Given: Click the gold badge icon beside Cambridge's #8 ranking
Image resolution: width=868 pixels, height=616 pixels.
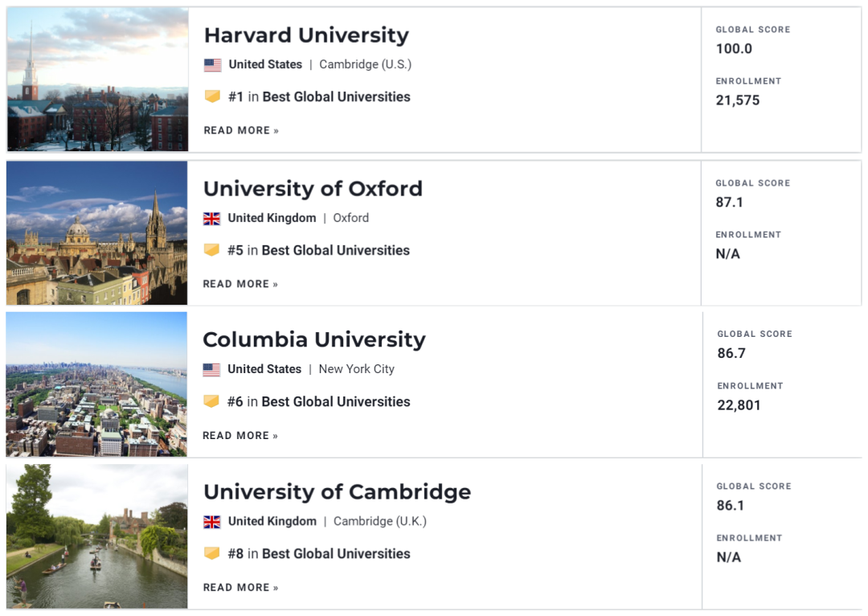Looking at the screenshot, I should [212, 553].
